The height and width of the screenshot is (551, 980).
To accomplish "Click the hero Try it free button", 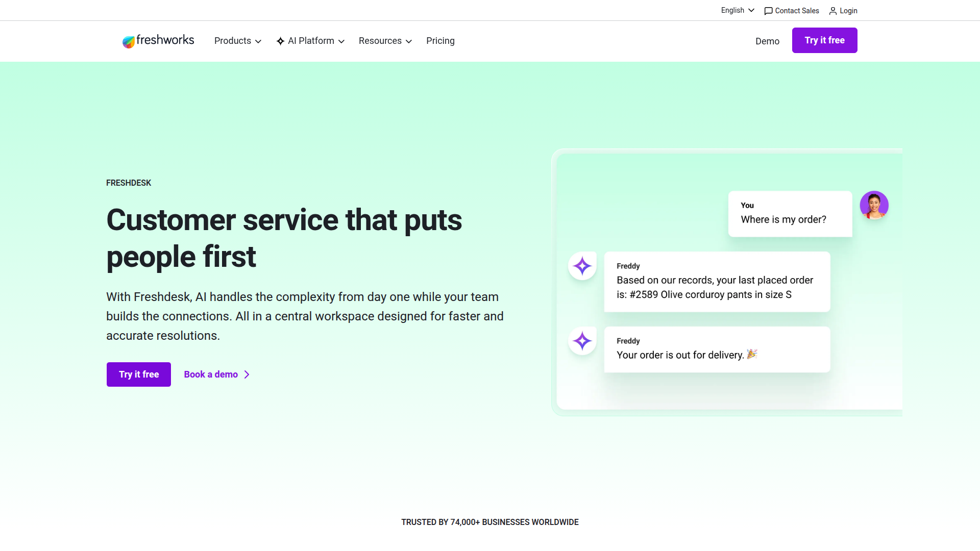I will (x=139, y=374).
